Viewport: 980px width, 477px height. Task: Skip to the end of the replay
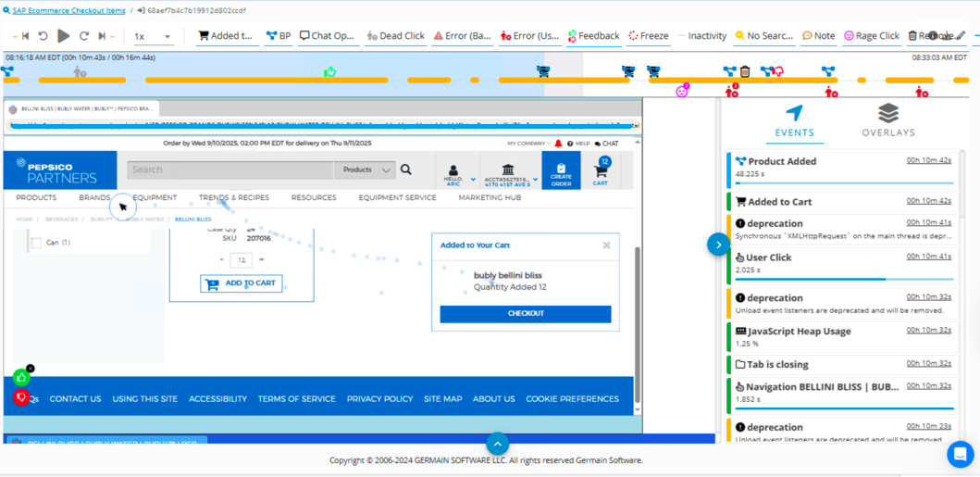click(x=101, y=36)
